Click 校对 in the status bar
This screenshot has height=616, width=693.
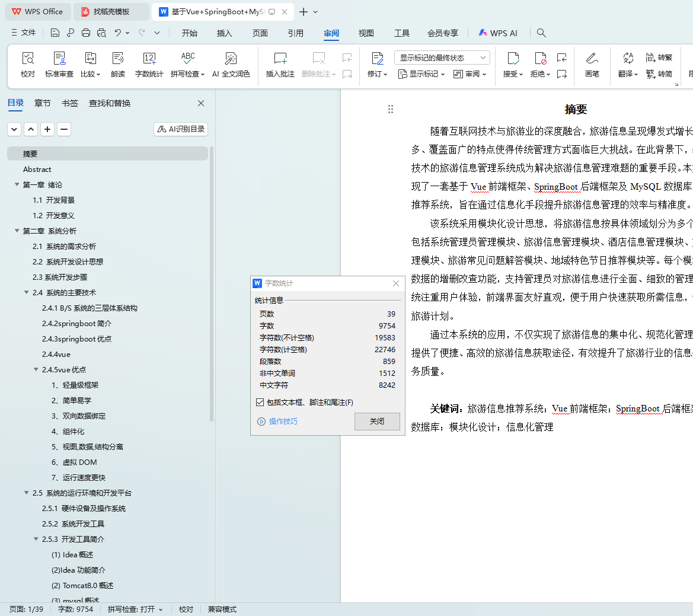coord(186,609)
